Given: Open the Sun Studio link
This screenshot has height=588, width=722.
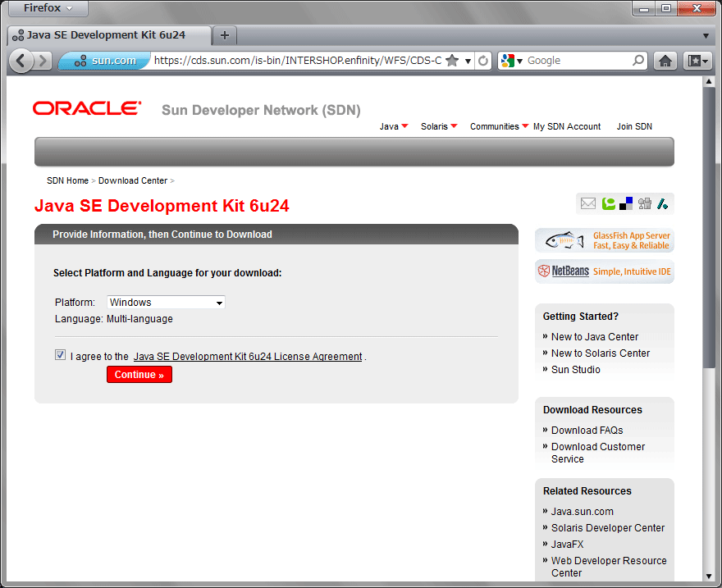Looking at the screenshot, I should tap(576, 370).
